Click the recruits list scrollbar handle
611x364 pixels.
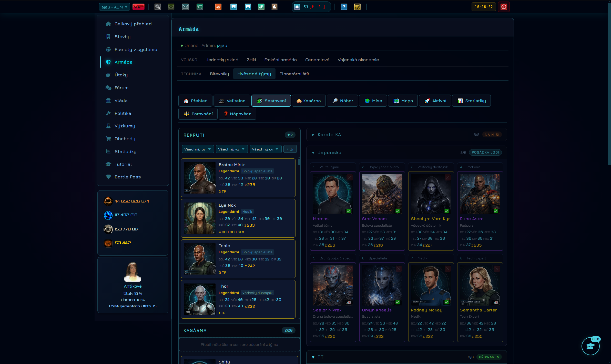pos(299,162)
